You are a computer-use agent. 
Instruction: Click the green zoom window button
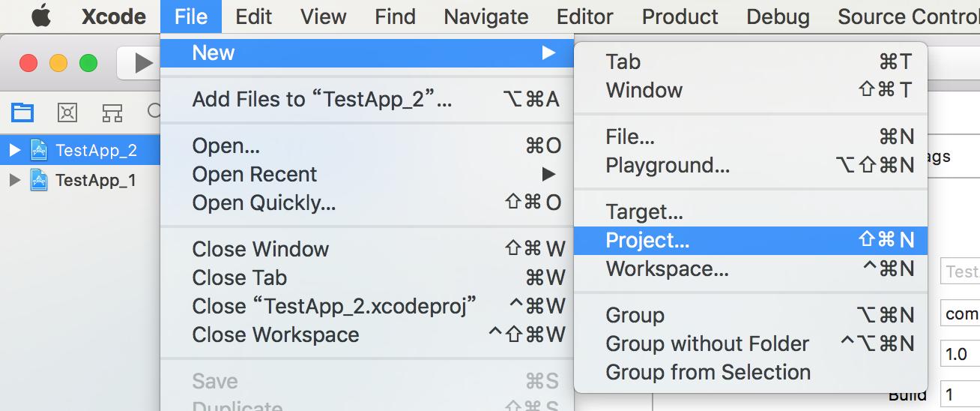88,64
